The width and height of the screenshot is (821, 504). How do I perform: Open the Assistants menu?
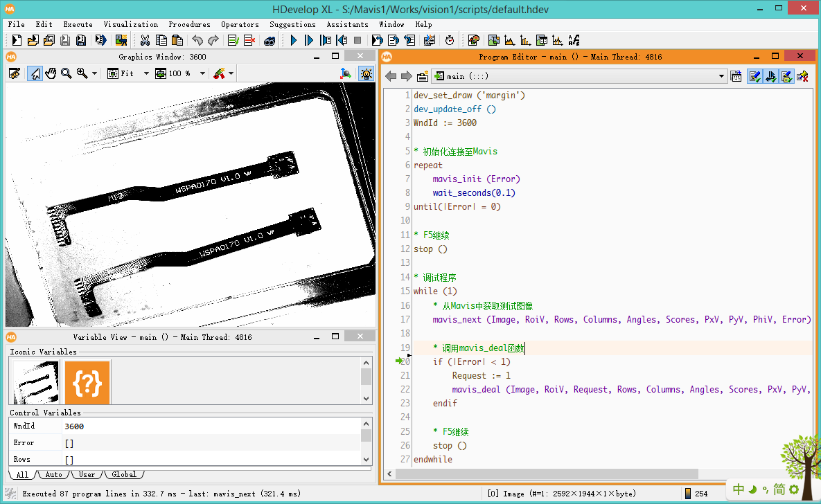348,24
